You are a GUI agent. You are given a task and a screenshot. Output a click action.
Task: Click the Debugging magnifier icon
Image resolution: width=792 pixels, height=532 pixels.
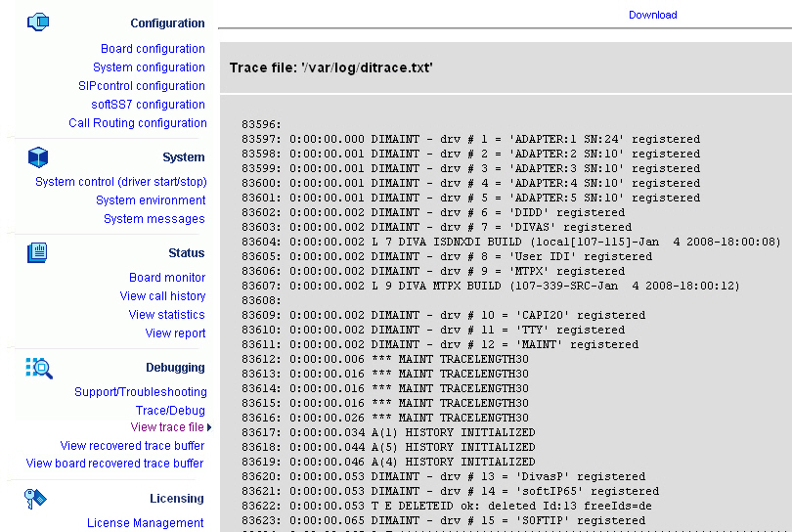coord(38,368)
